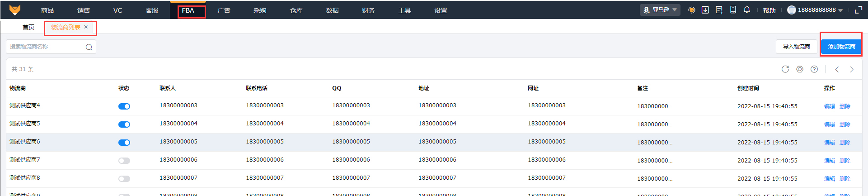This screenshot has width=868, height=196.
Task: Close the 物流商列表 tab
Action: pos(86,27)
